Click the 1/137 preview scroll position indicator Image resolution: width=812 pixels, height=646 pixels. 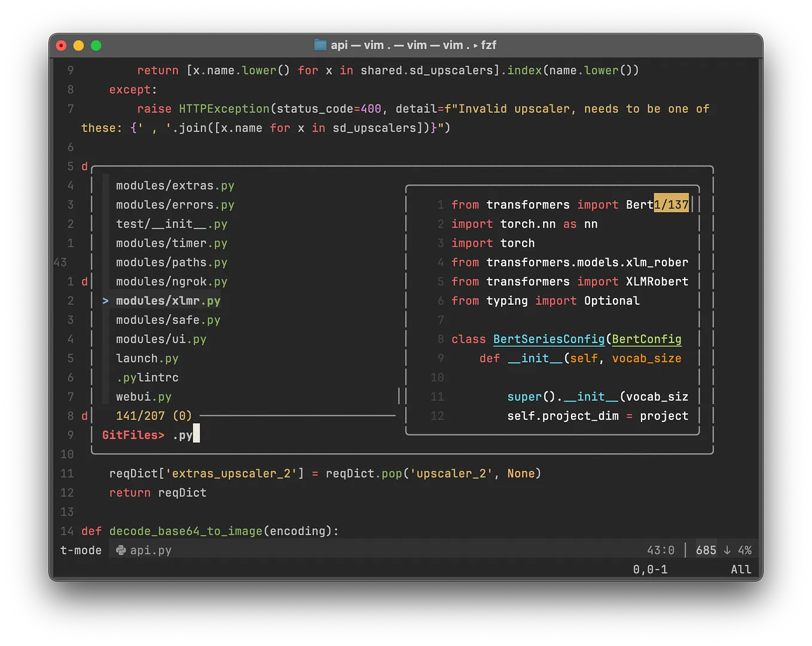click(671, 204)
